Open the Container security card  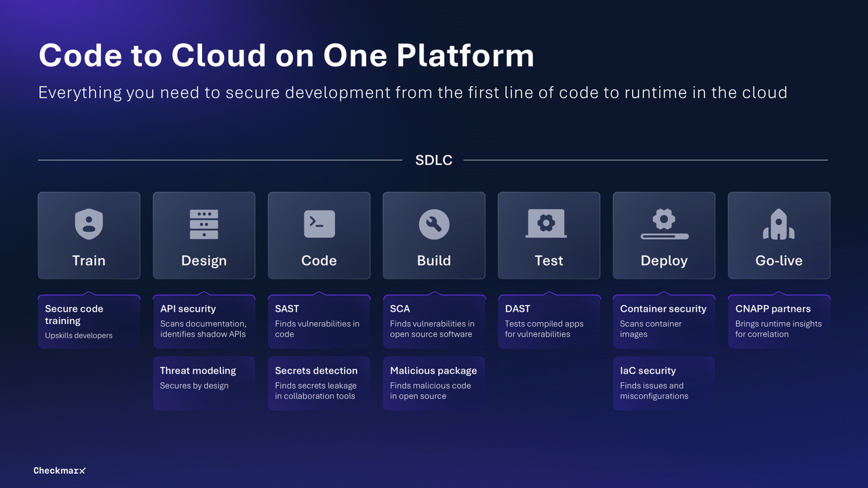(x=664, y=321)
